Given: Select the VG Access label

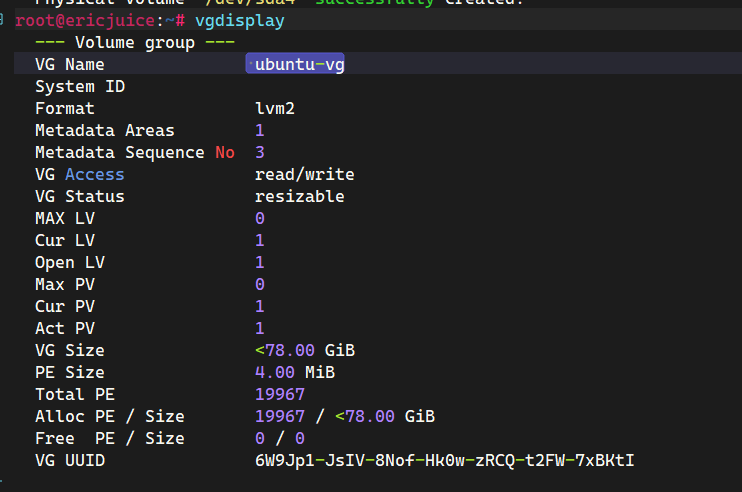Looking at the screenshot, I should (79, 174).
